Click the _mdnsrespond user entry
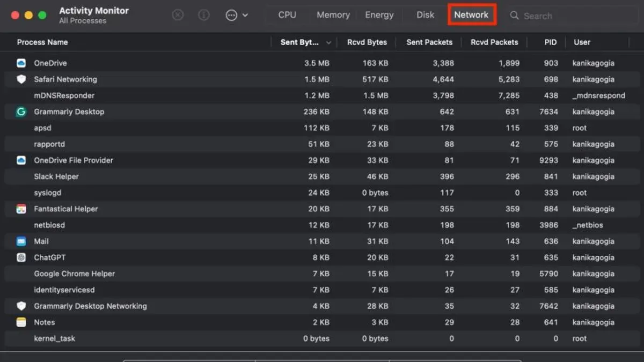 coord(599,95)
